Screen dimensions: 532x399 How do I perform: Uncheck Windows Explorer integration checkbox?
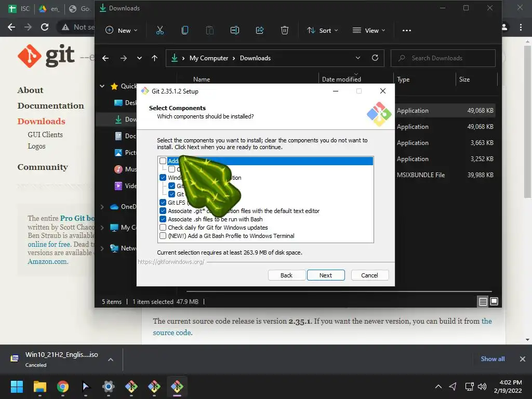click(163, 178)
